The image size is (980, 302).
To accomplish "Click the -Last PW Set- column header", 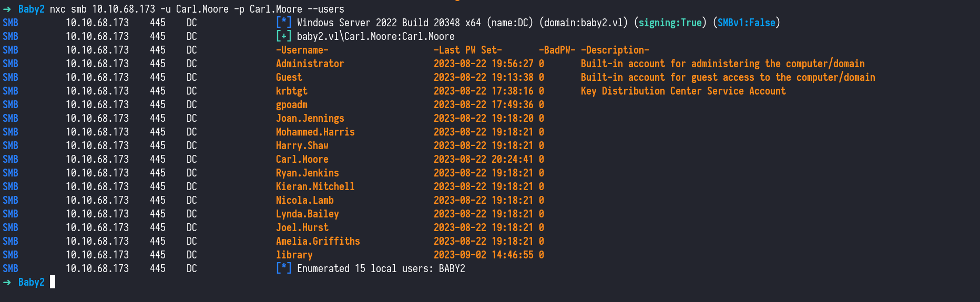I will (x=467, y=50).
